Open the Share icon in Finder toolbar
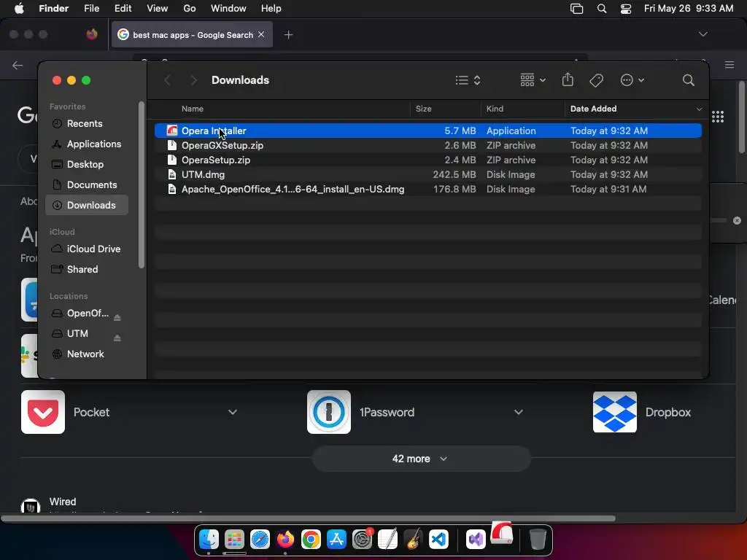The width and height of the screenshot is (747, 560). tap(568, 79)
